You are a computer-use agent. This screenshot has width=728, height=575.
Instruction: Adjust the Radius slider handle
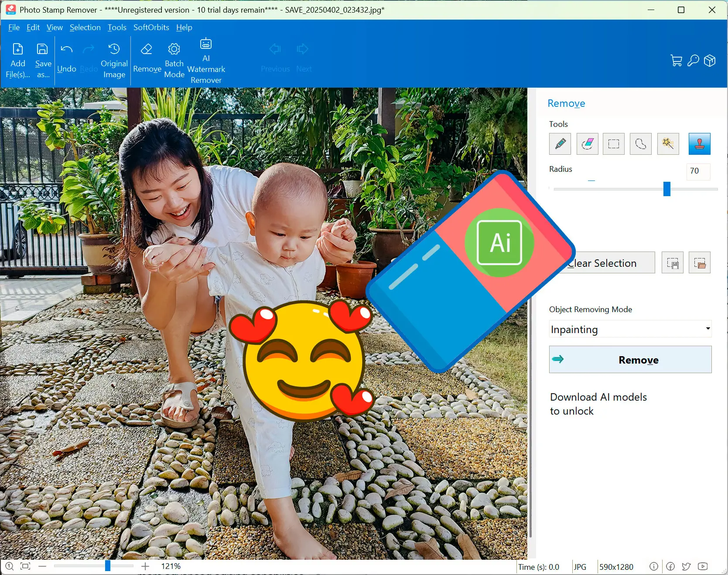point(666,189)
